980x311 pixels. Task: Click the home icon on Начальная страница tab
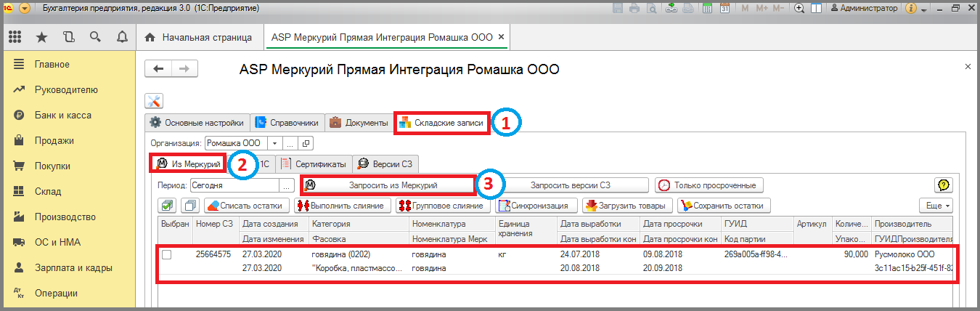point(150,37)
